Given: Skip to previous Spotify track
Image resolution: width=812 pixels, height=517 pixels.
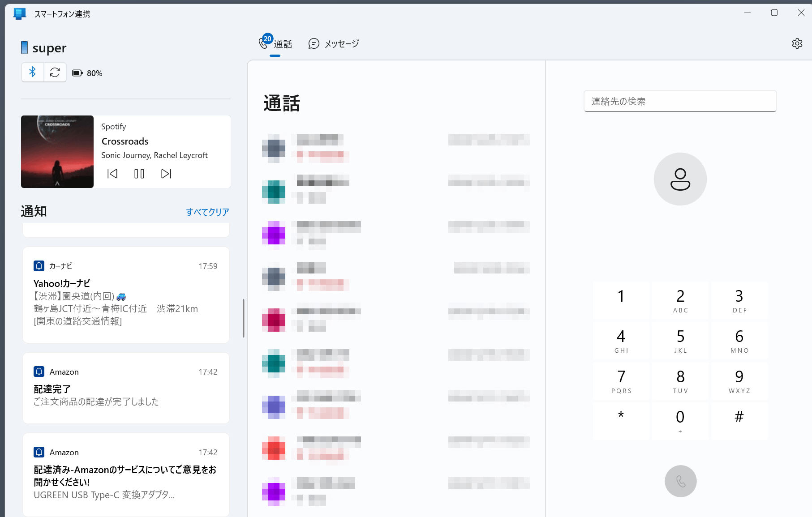Looking at the screenshot, I should (112, 174).
